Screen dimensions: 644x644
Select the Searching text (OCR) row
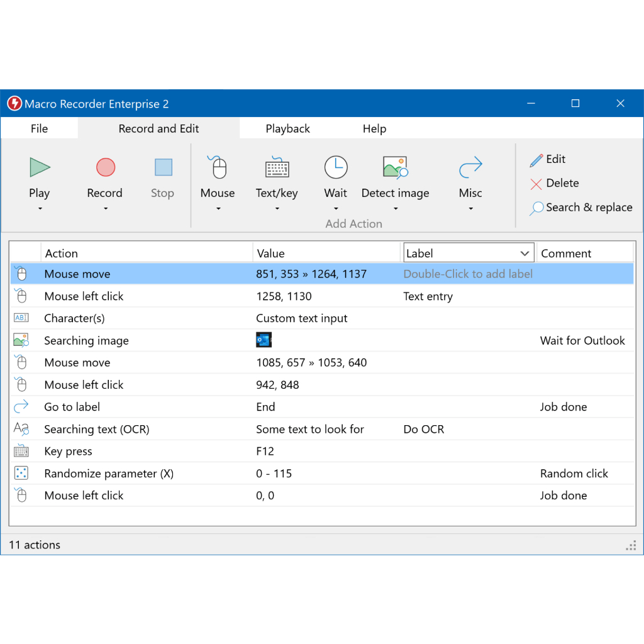(96, 429)
